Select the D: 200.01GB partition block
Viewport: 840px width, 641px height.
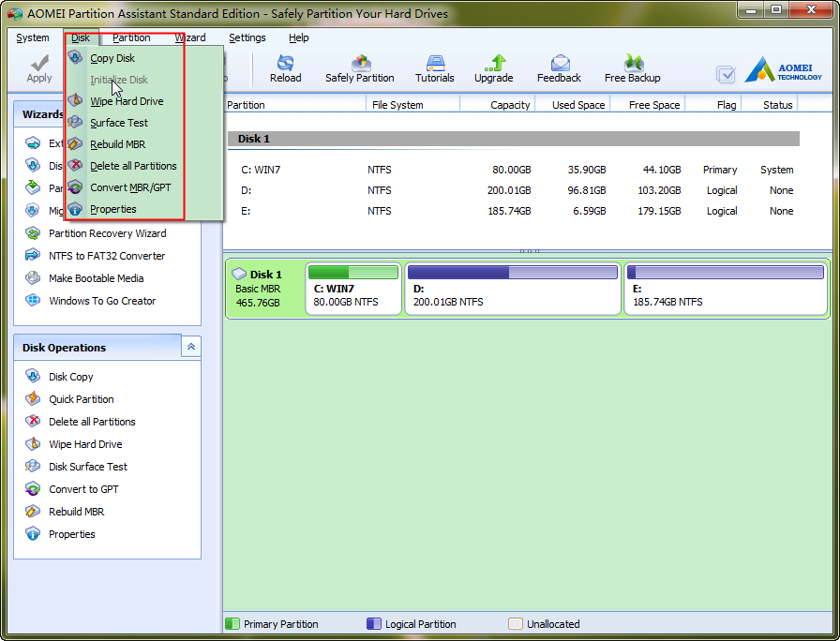(x=513, y=289)
